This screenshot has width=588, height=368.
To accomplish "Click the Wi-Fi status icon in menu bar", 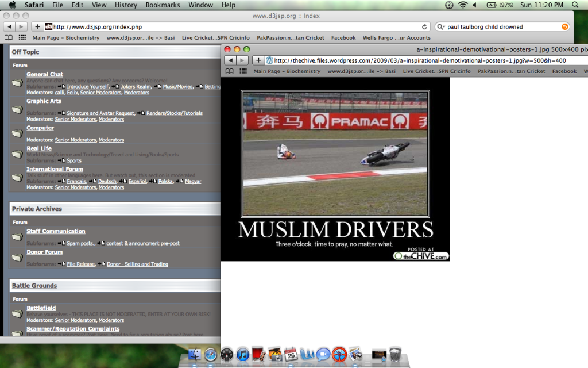I will (463, 5).
